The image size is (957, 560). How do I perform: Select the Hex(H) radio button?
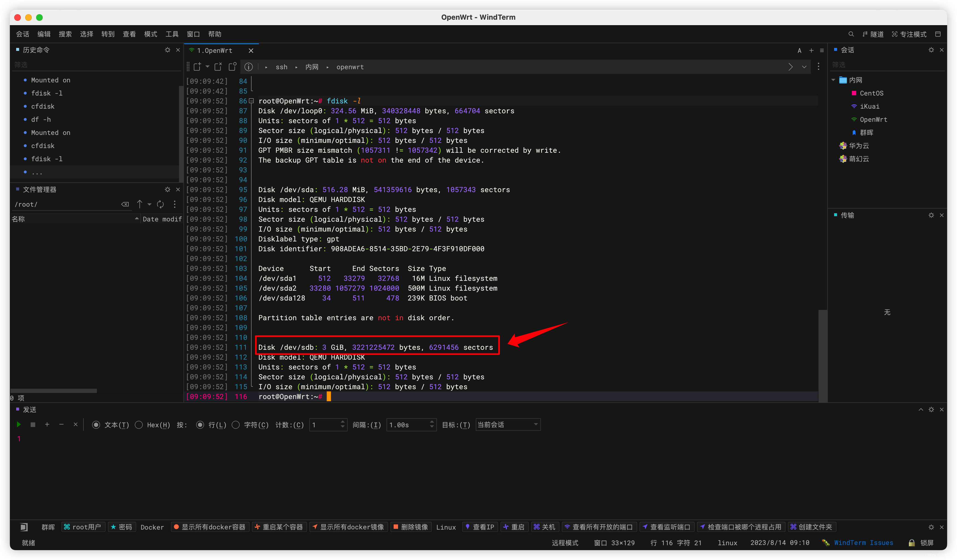(x=139, y=425)
